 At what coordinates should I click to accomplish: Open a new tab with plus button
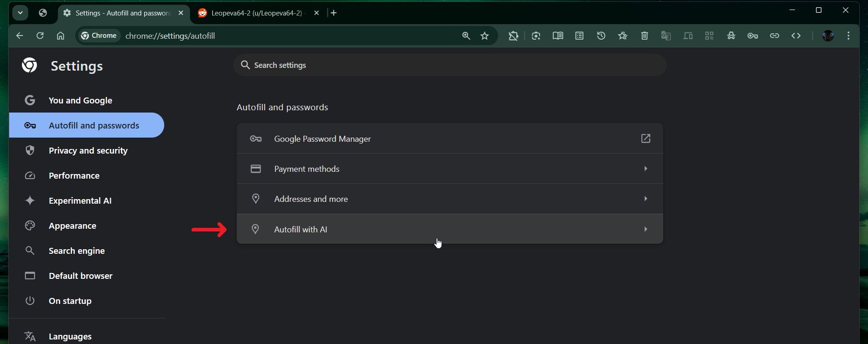coord(334,13)
